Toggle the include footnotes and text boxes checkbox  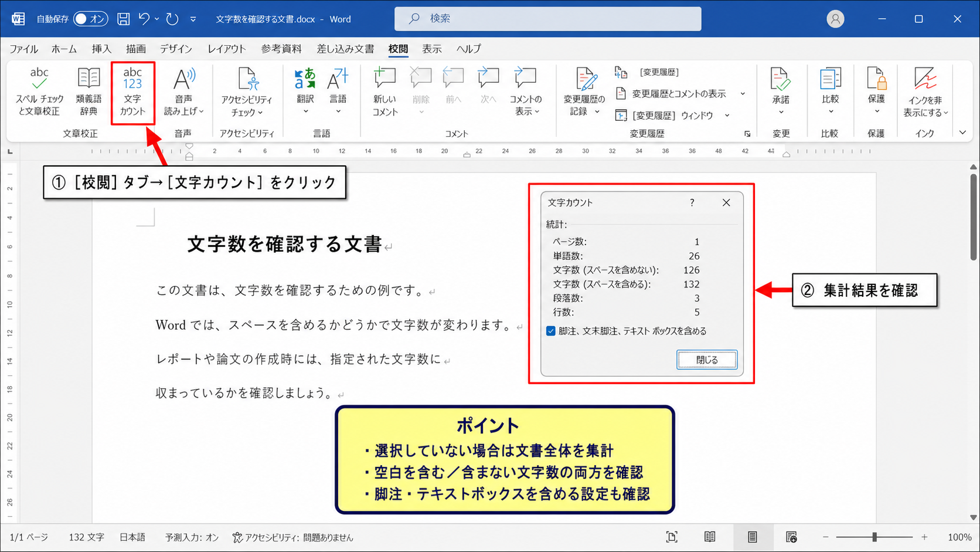pyautogui.click(x=551, y=331)
